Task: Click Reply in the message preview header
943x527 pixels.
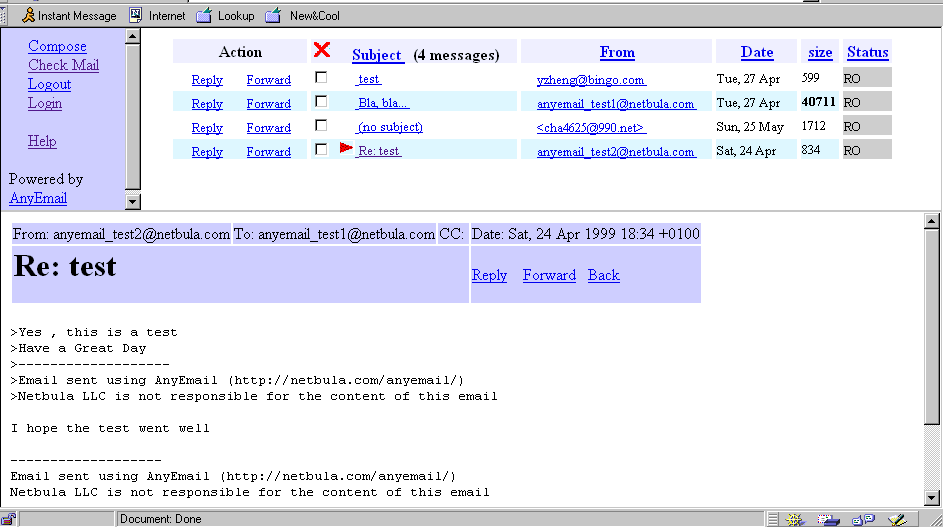Action: pos(489,275)
